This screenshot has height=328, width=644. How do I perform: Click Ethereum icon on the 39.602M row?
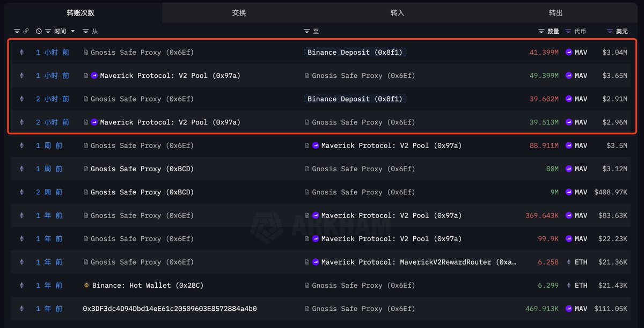click(x=22, y=99)
